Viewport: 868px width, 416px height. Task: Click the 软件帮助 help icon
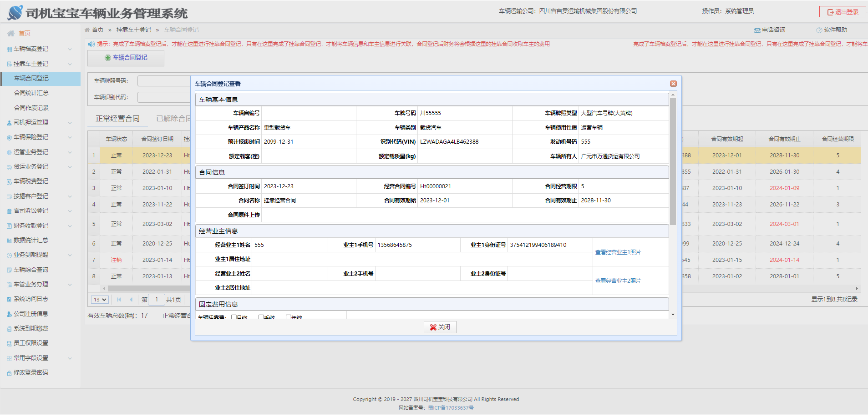pyautogui.click(x=819, y=30)
